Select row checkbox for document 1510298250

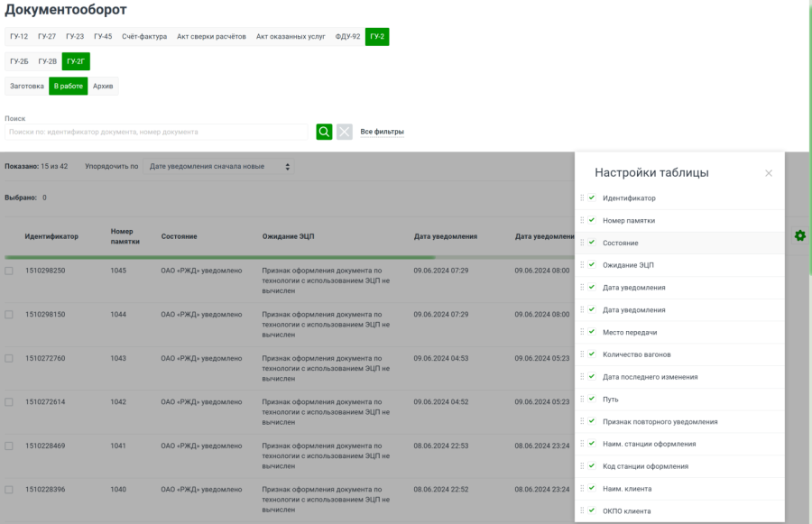tap(9, 271)
